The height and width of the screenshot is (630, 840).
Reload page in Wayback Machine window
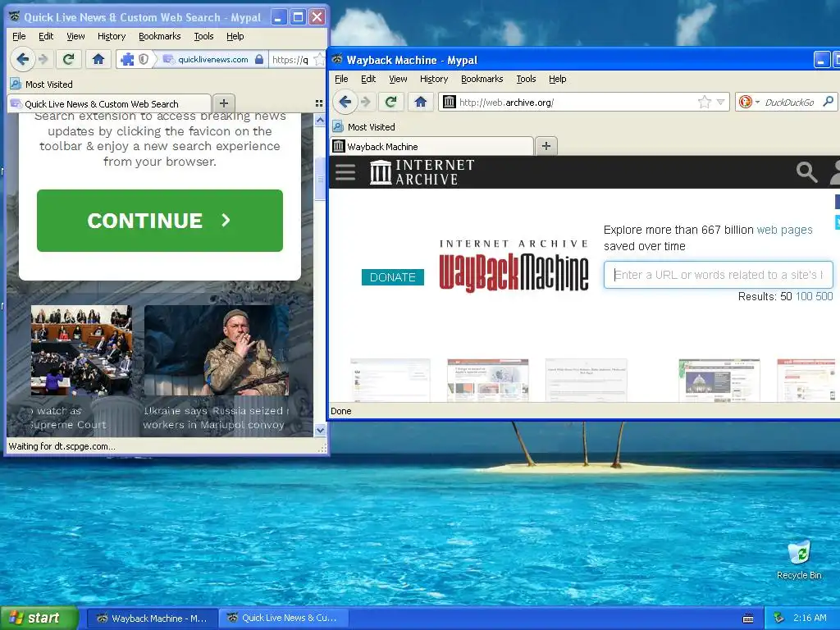click(x=391, y=102)
